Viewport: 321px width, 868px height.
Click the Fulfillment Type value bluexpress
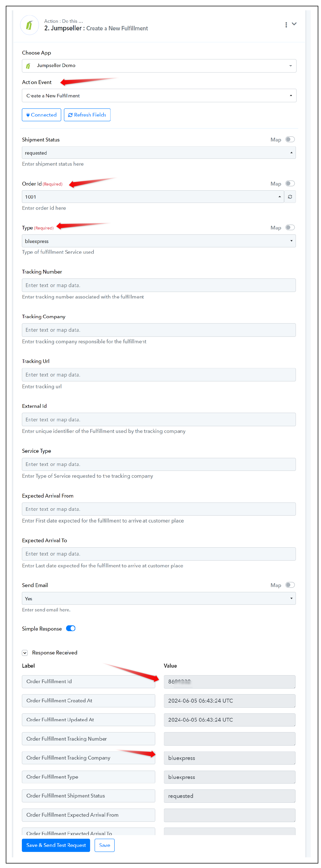click(229, 777)
